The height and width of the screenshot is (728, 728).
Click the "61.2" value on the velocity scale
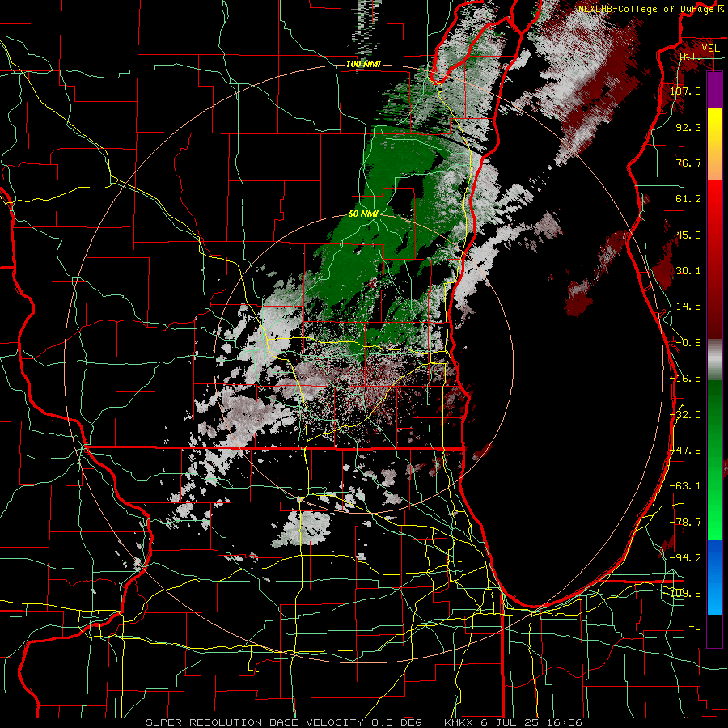tap(688, 199)
